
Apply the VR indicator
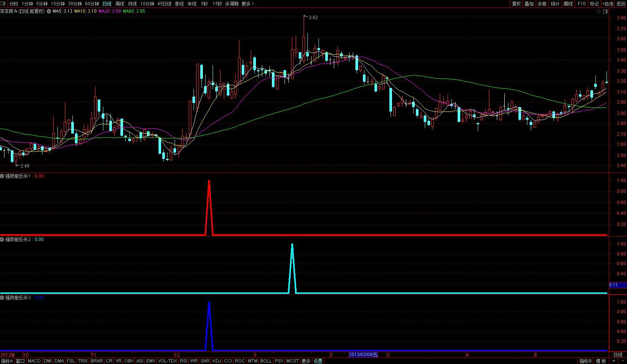pos(119,361)
